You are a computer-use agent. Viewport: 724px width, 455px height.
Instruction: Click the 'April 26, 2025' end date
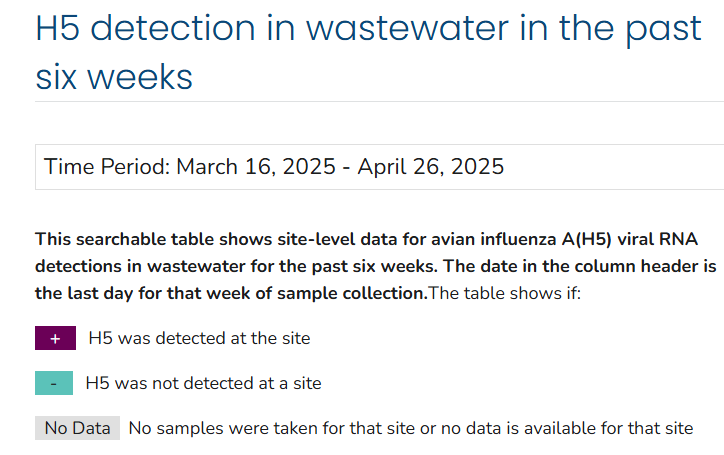(x=431, y=166)
